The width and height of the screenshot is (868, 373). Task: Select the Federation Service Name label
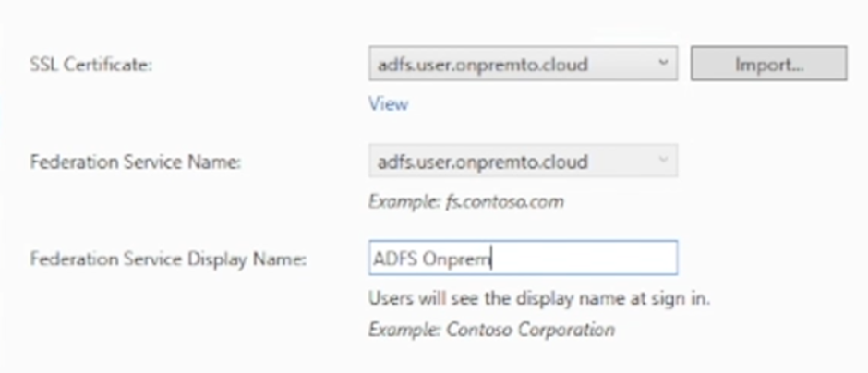pyautogui.click(x=135, y=162)
